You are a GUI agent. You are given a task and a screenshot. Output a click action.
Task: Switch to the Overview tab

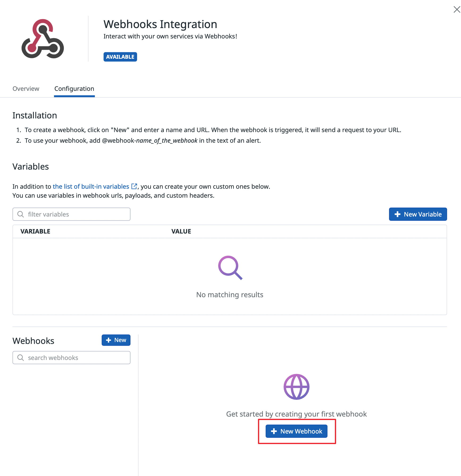[26, 89]
